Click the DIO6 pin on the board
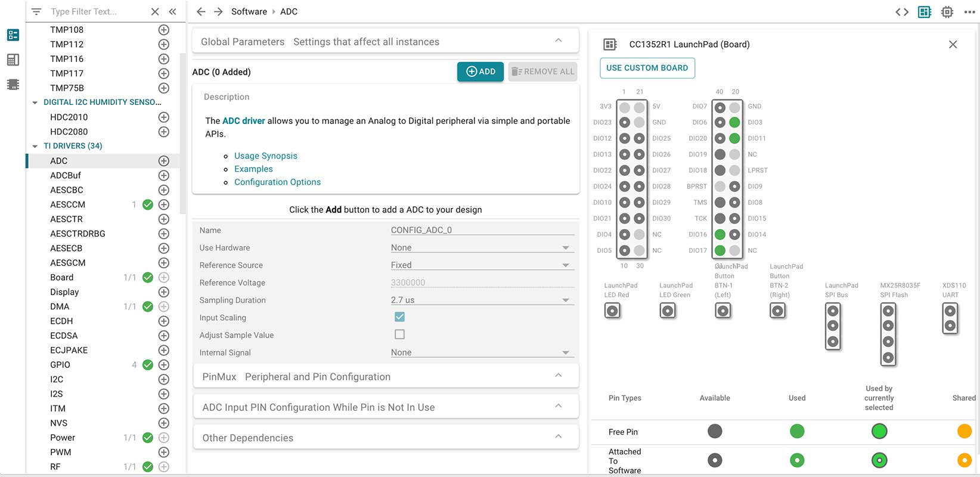The width and height of the screenshot is (980, 477). [x=720, y=122]
